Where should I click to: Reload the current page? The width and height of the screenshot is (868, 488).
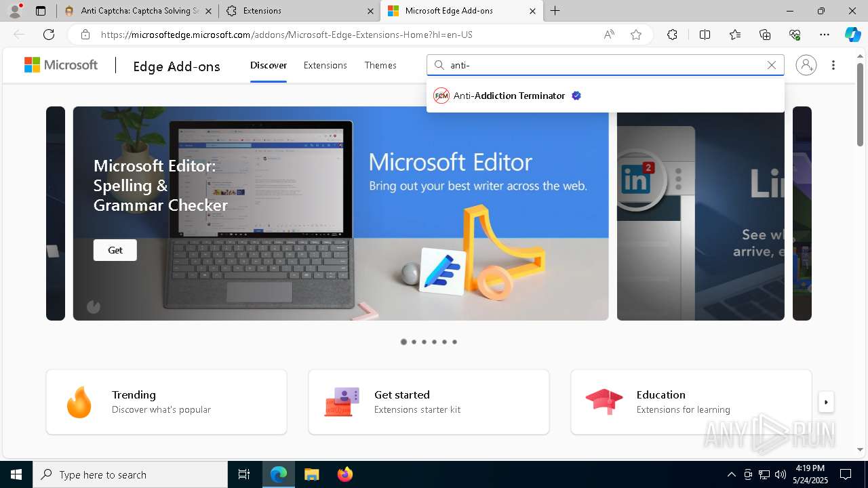49,35
